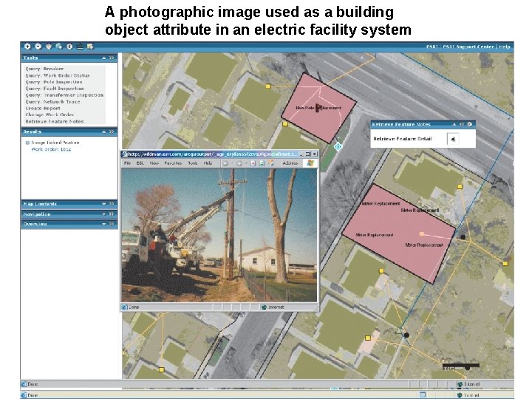Image resolution: width=532 pixels, height=399 pixels.
Task: Click the Internet zone in photo window status bar
Action: (273, 307)
